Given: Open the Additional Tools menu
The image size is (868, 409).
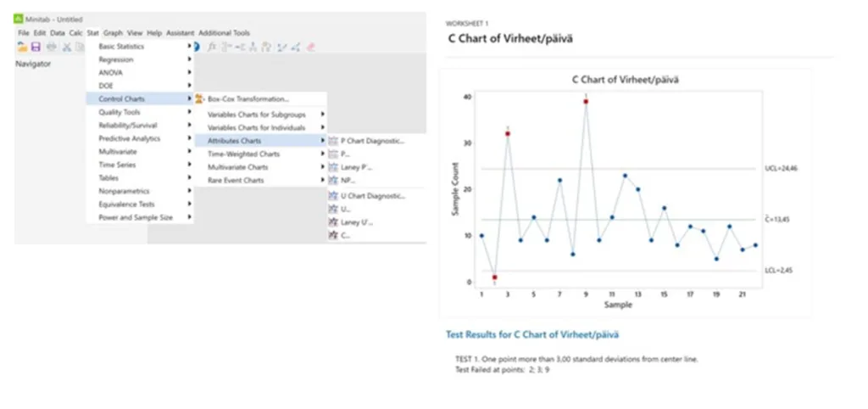Looking at the screenshot, I should coord(224,33).
